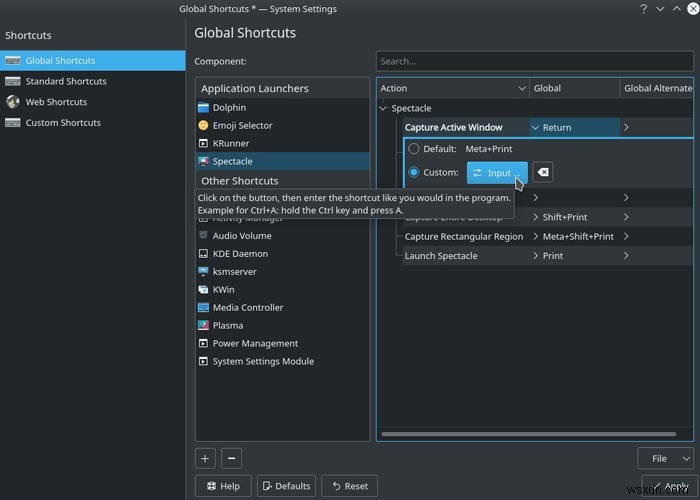Click the Global Shortcuts keyboard icon

click(x=12, y=60)
